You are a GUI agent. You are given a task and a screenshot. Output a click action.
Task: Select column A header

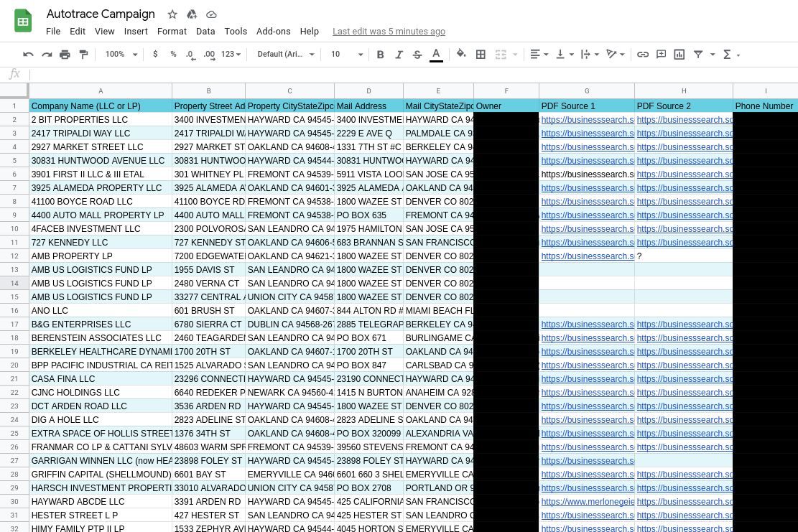(x=101, y=91)
